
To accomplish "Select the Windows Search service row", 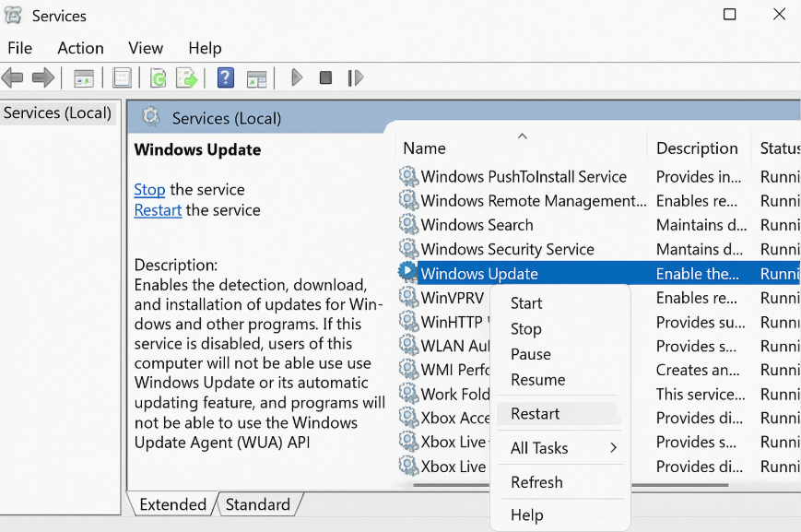I will pyautogui.click(x=477, y=225).
